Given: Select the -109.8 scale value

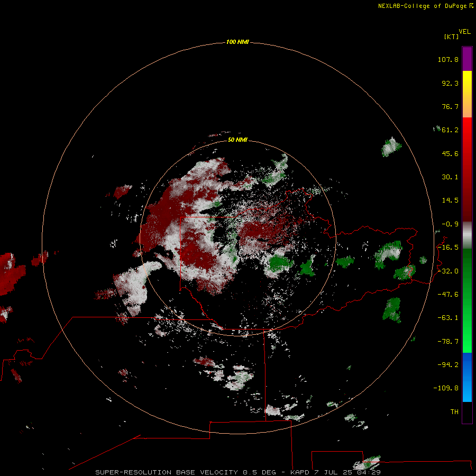Looking at the screenshot, I should [446, 388].
